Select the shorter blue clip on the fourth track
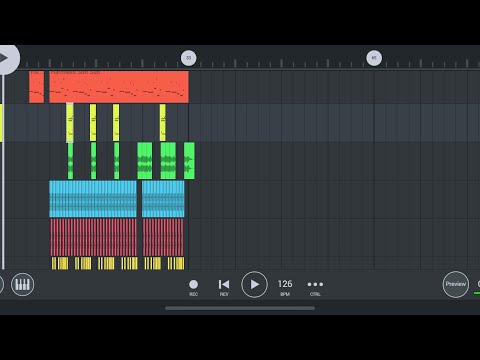 pyautogui.click(x=163, y=199)
